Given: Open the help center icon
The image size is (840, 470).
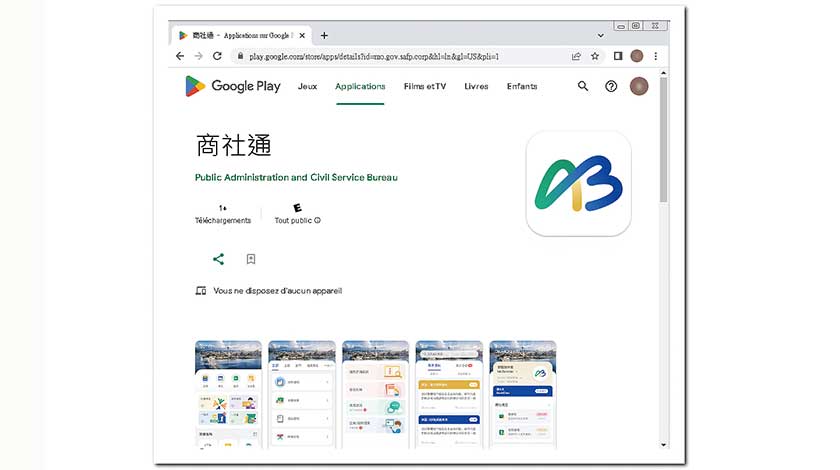Looking at the screenshot, I should click(611, 86).
